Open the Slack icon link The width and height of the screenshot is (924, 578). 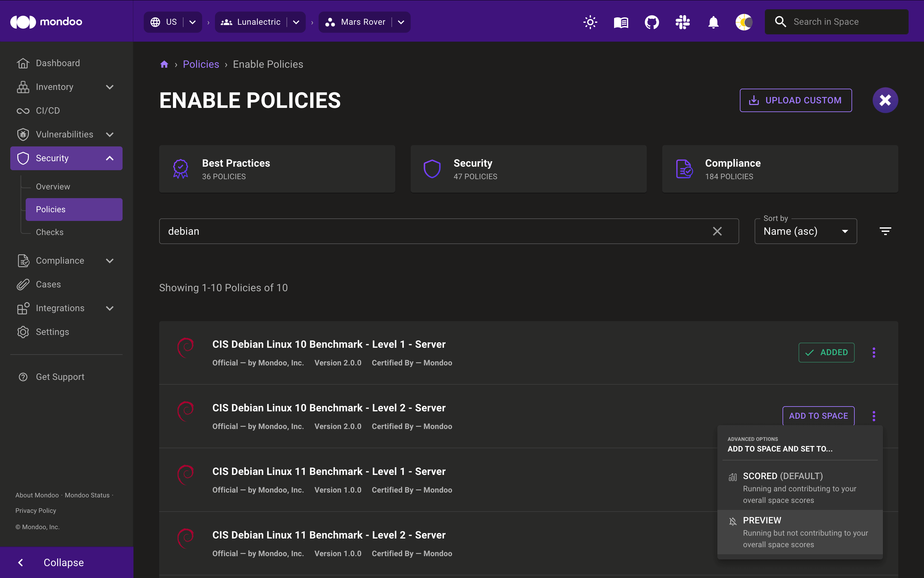(x=683, y=22)
